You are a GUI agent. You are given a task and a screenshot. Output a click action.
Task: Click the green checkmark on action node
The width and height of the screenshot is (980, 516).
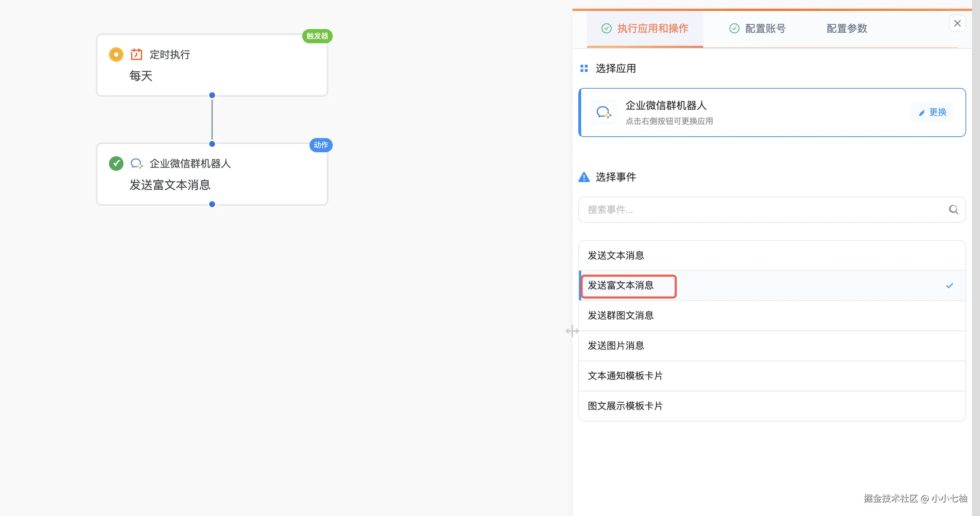(x=116, y=164)
